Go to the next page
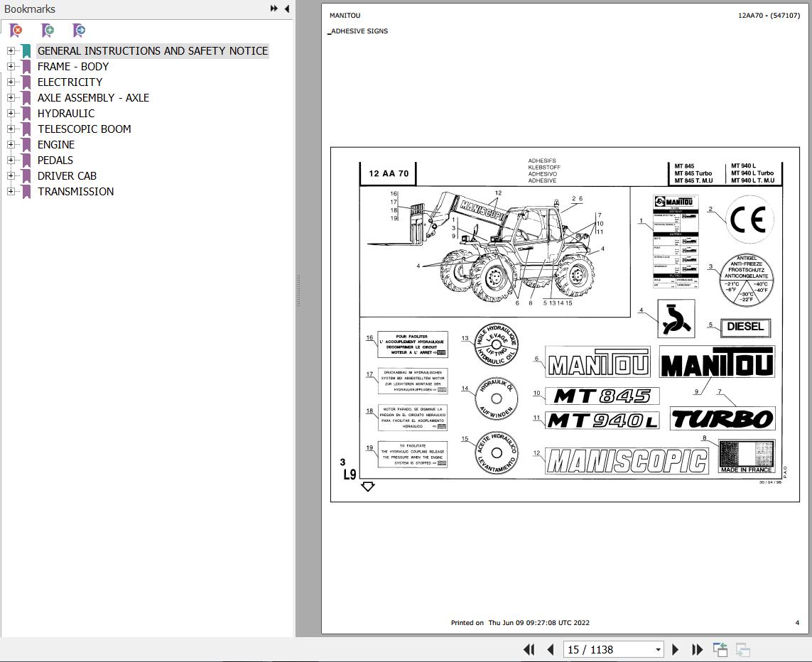This screenshot has width=812, height=662. pyautogui.click(x=675, y=649)
